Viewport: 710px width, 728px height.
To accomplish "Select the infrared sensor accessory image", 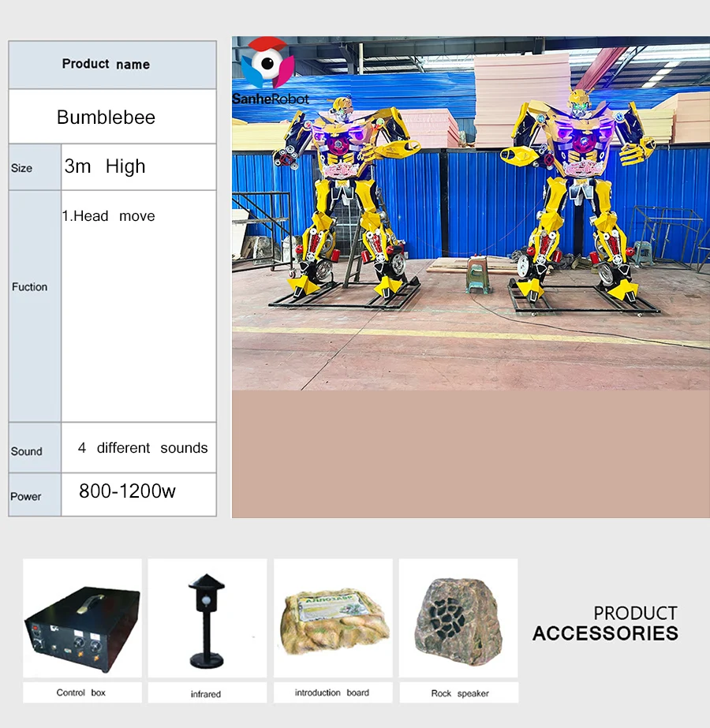I will 207,618.
